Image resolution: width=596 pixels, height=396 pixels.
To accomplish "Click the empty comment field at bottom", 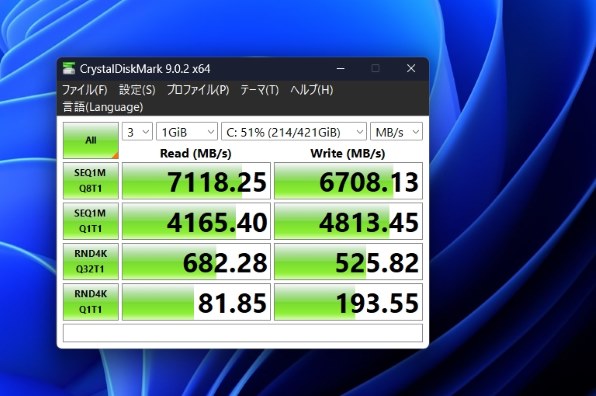I will (243, 333).
